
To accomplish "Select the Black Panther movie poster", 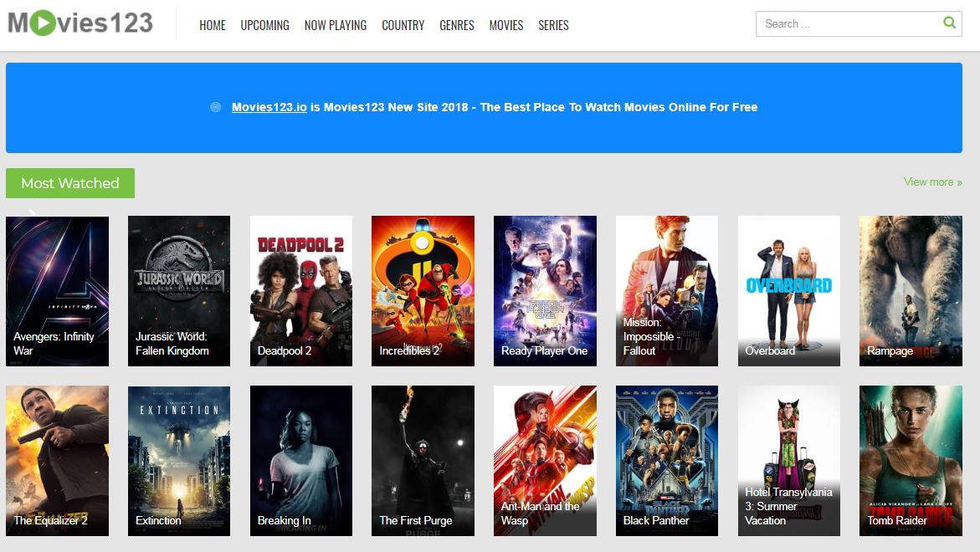I will [667, 460].
